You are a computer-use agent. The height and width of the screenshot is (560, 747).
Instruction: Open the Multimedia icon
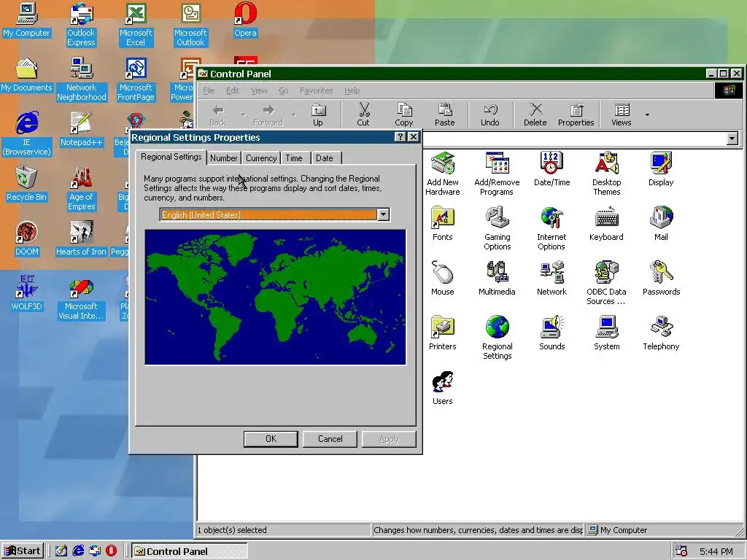pyautogui.click(x=497, y=278)
